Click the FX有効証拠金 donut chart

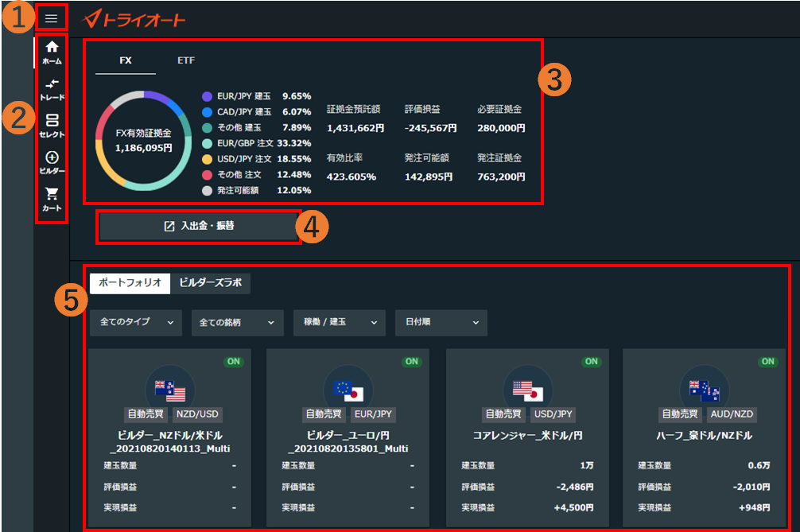click(143, 141)
